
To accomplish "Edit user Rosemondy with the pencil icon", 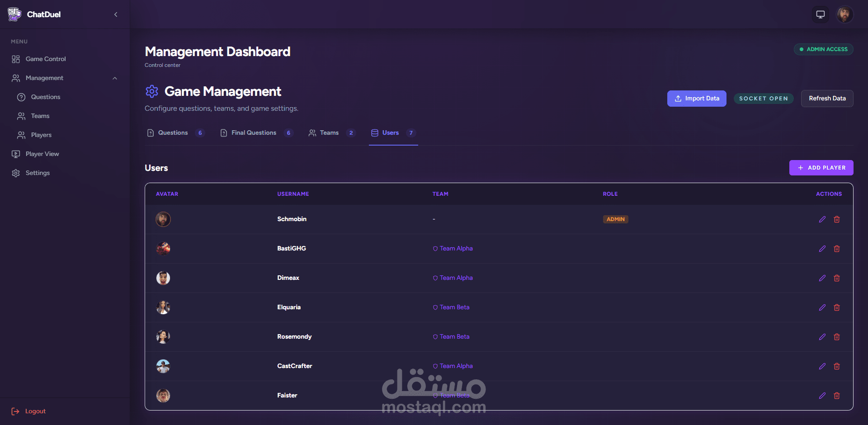I will (822, 337).
